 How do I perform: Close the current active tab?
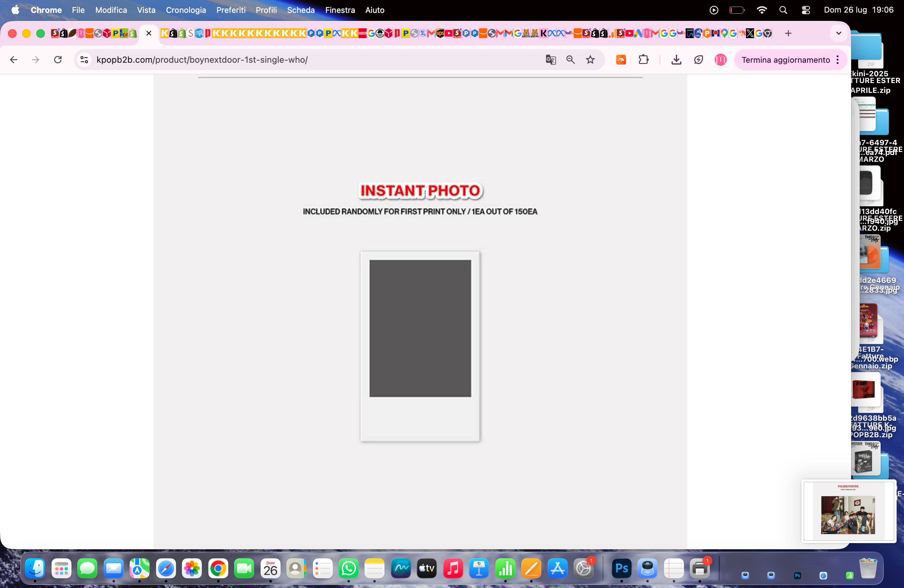[149, 34]
